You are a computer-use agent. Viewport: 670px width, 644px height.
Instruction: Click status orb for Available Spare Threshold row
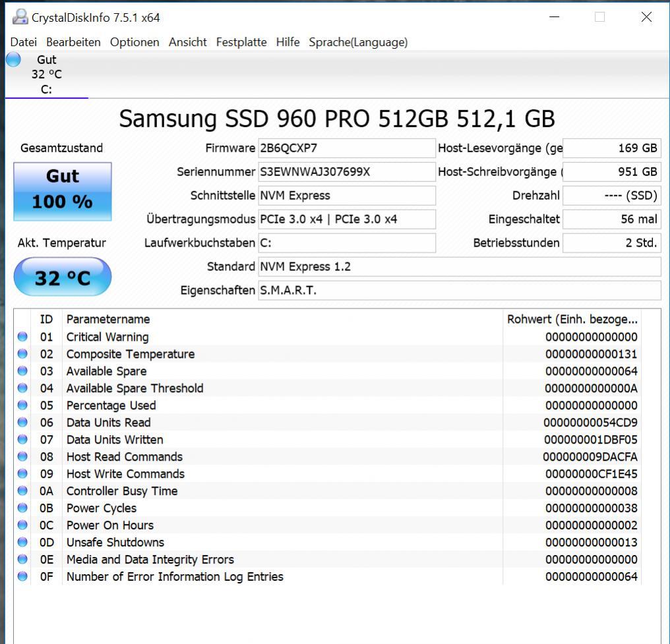click(22, 388)
